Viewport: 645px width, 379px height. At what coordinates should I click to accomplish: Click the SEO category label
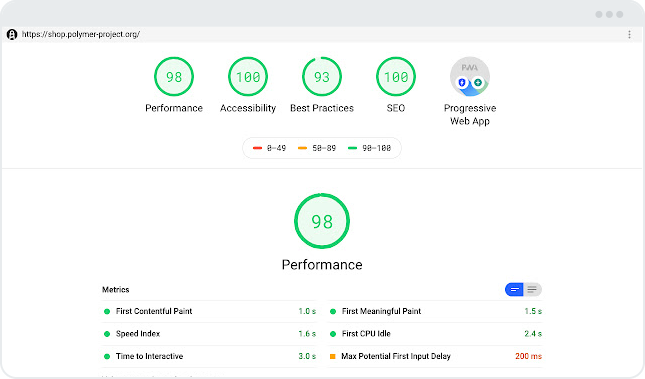[x=396, y=108]
